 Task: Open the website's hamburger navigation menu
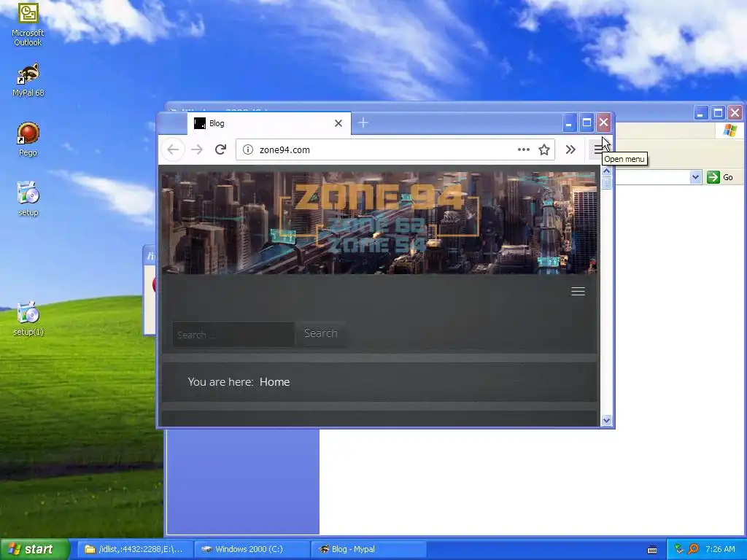(x=578, y=292)
